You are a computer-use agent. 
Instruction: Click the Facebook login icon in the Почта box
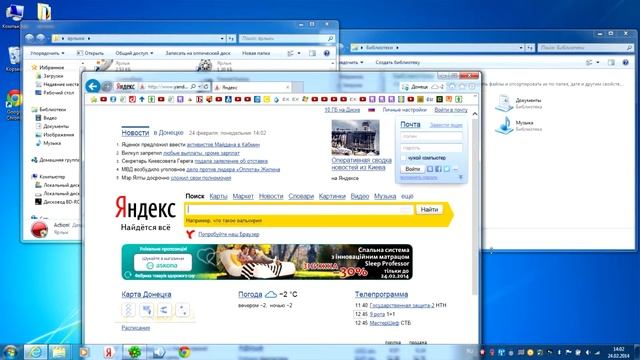(x=438, y=169)
